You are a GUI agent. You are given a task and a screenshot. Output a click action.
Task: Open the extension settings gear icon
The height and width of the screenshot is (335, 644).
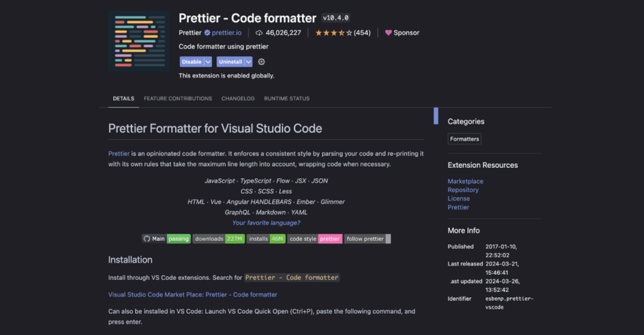click(261, 62)
